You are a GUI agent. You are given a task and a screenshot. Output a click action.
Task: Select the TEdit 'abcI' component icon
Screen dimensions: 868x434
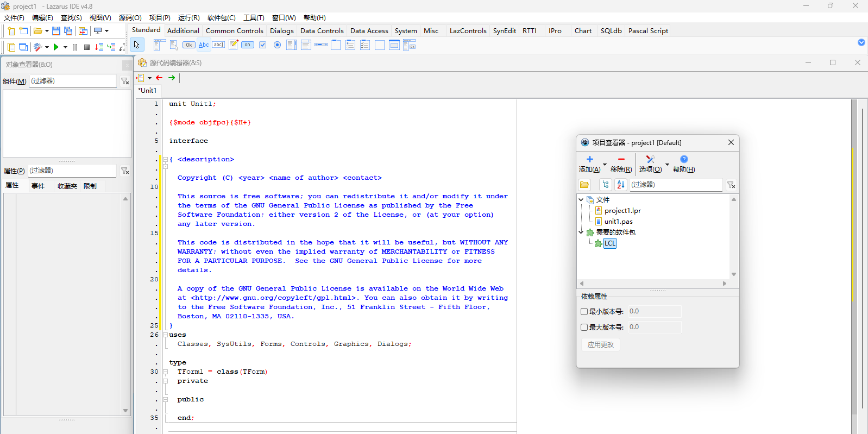pyautogui.click(x=218, y=45)
